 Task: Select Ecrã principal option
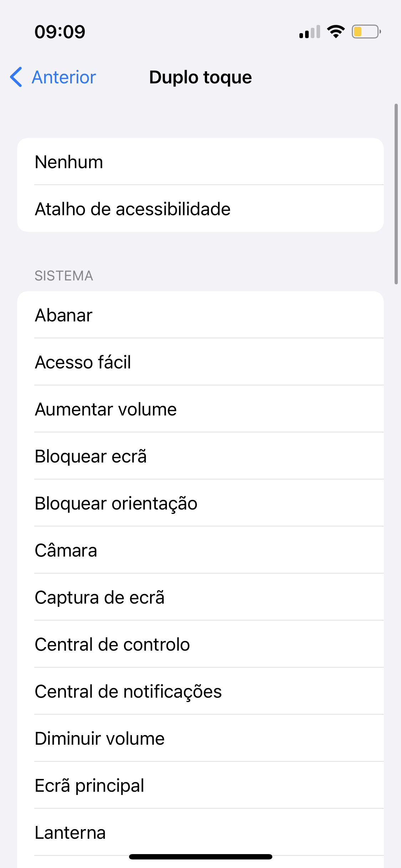pos(200,785)
